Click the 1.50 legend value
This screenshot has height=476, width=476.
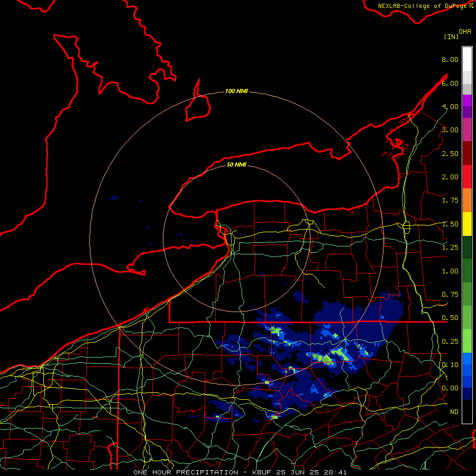[450, 224]
